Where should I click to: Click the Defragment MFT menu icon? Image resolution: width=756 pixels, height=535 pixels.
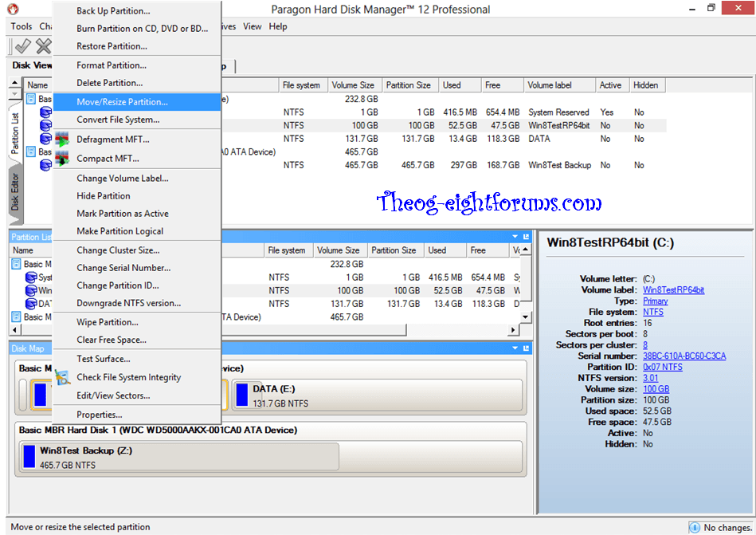coord(62,140)
